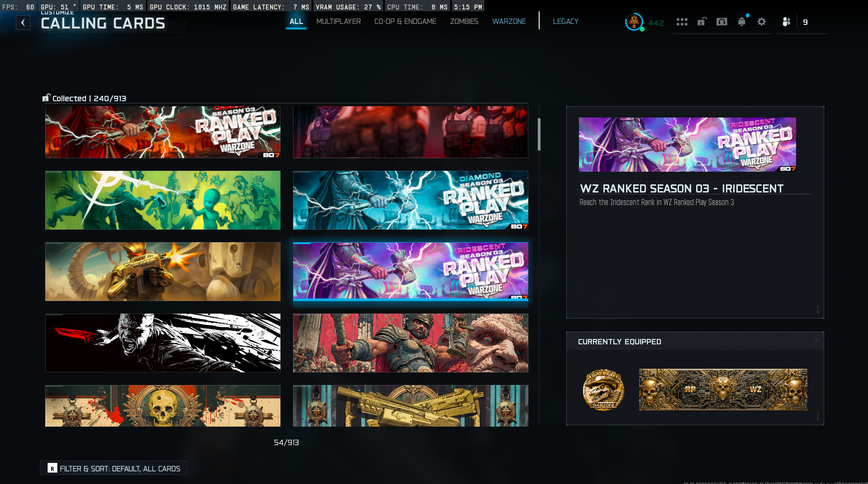Click the equipped gold skulls calling card

click(723, 390)
